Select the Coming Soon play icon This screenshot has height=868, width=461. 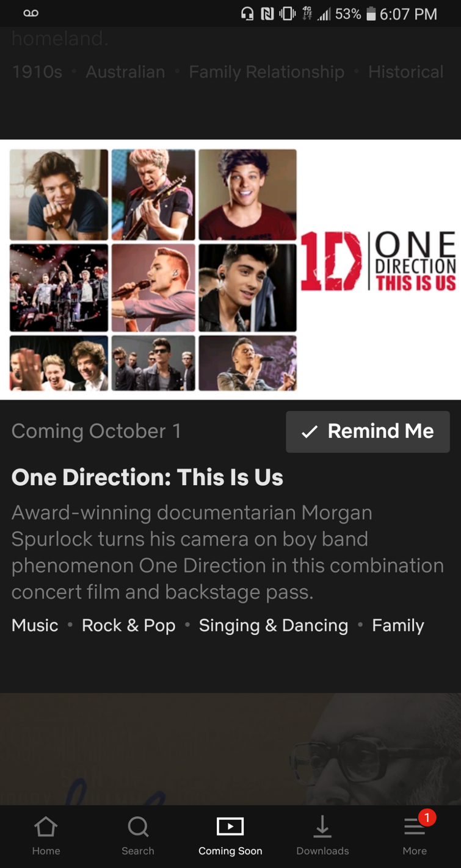[230, 827]
